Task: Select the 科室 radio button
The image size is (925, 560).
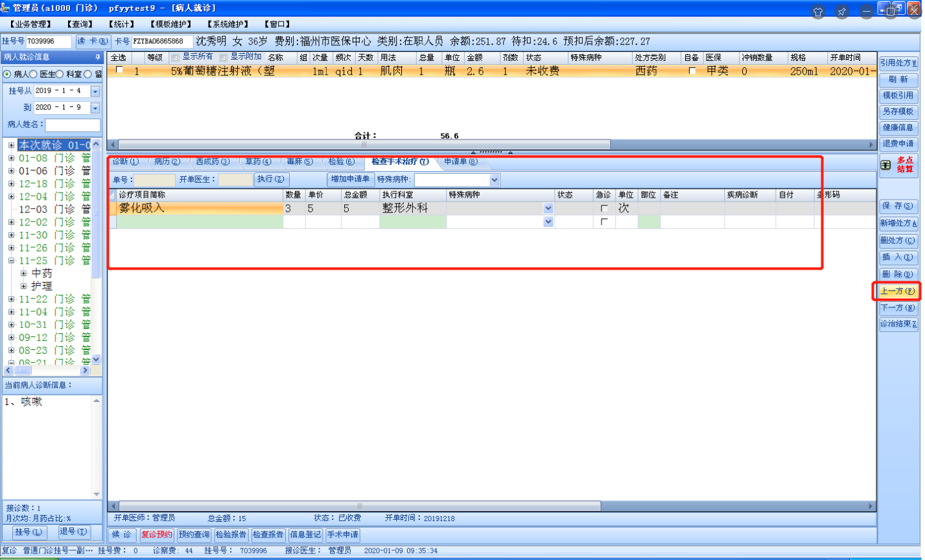Action: click(60, 74)
